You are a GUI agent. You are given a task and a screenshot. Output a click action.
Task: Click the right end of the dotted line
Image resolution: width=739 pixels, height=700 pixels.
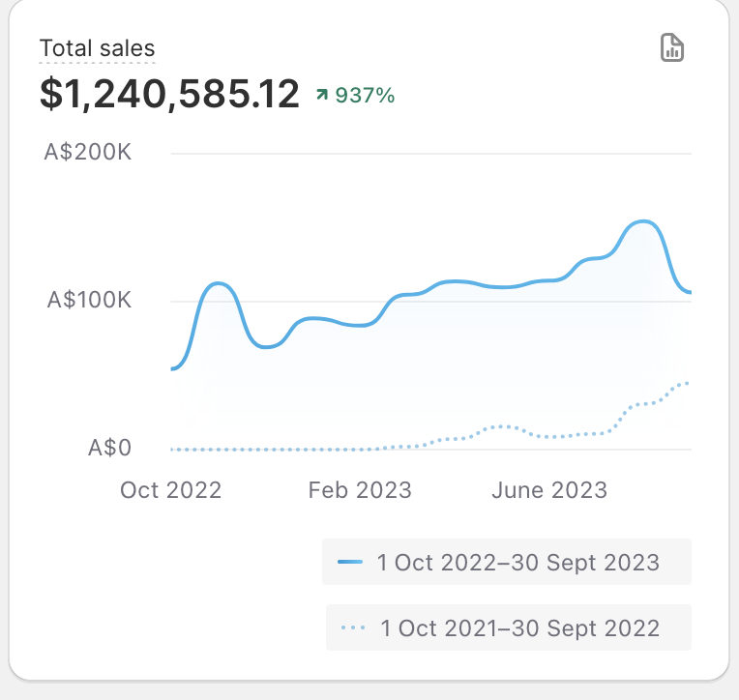(686, 383)
